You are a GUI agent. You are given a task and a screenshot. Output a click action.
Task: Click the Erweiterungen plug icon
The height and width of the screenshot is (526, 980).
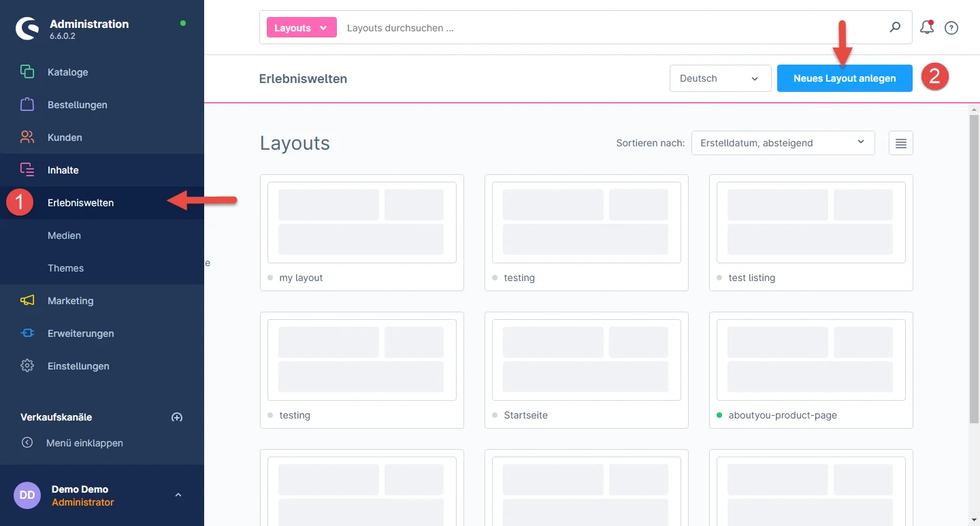click(x=27, y=333)
